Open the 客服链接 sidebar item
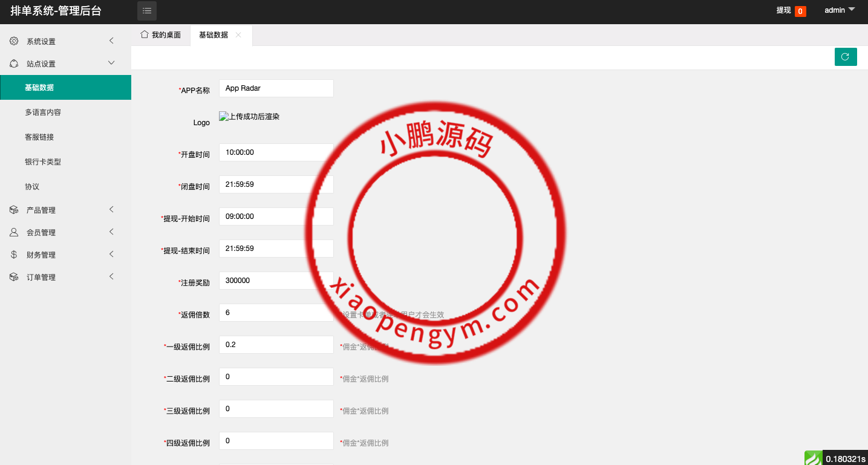868x465 pixels. point(39,137)
